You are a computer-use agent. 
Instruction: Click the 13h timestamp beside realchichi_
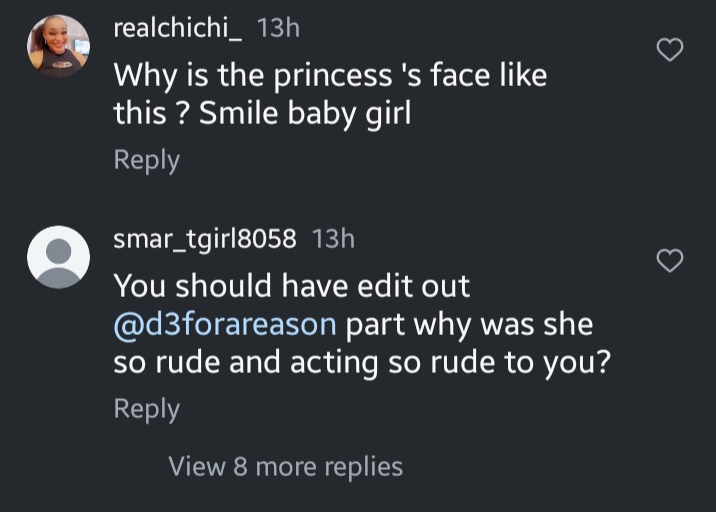click(x=278, y=28)
